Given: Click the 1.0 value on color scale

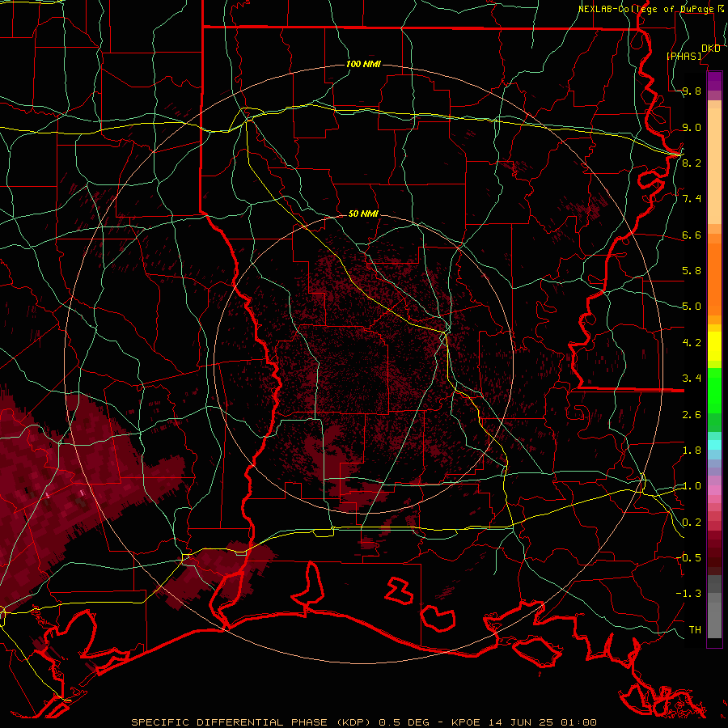Looking at the screenshot, I should [x=692, y=486].
